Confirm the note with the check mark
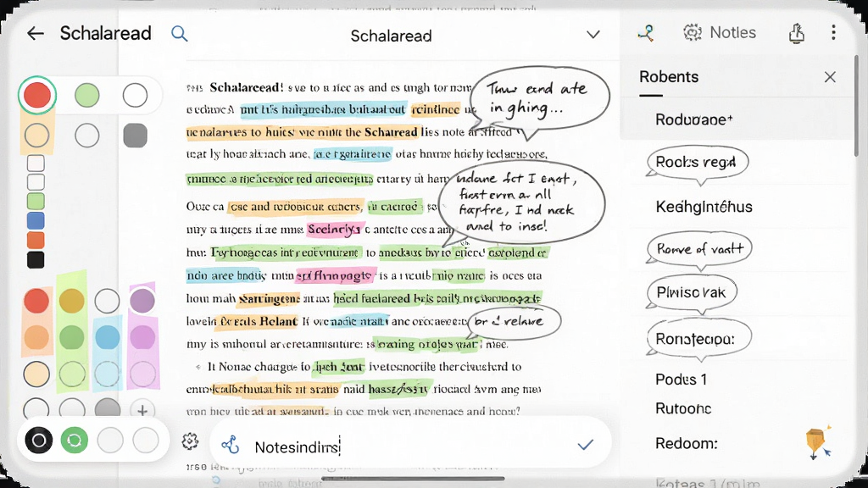Image resolution: width=868 pixels, height=488 pixels. click(585, 444)
